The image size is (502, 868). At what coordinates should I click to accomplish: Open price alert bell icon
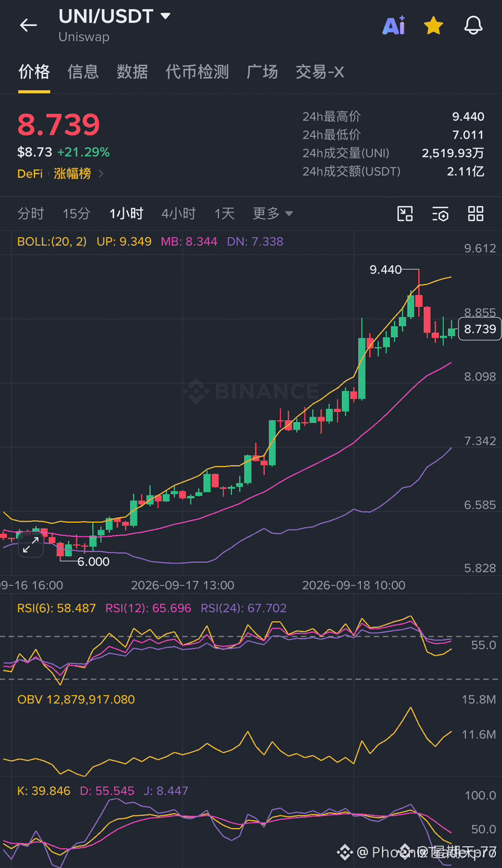tap(474, 25)
